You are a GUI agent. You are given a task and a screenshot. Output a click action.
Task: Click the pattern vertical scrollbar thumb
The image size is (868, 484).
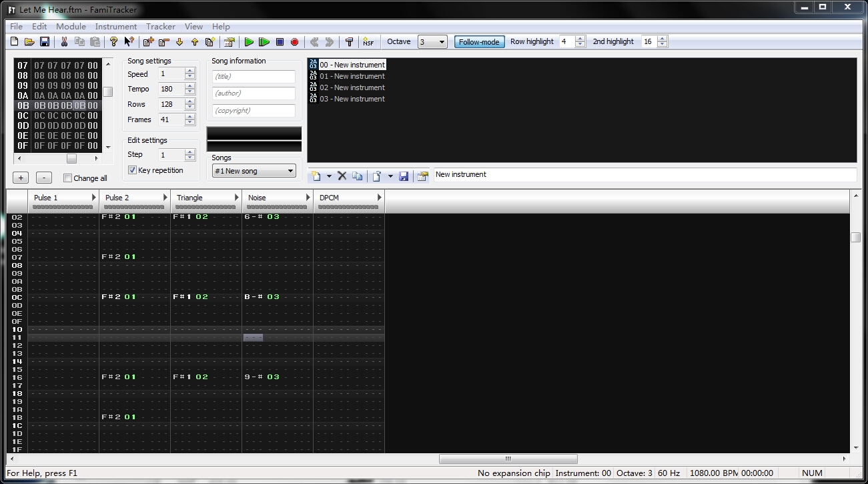pyautogui.click(x=855, y=237)
